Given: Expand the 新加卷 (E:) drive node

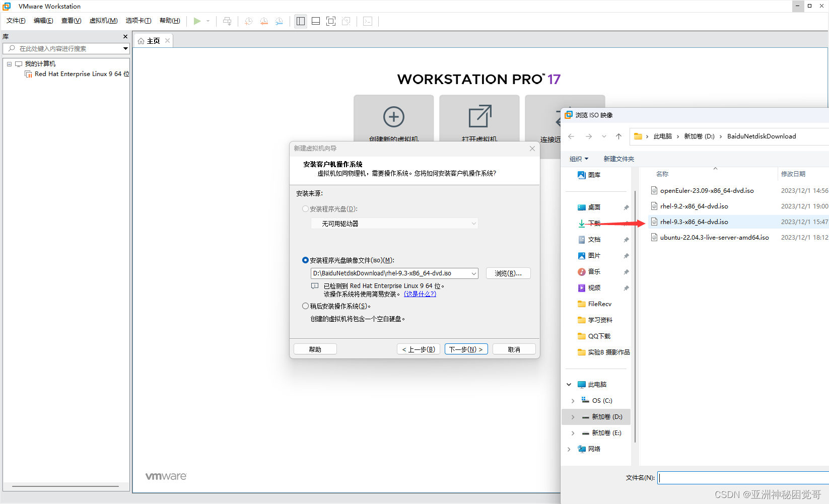Looking at the screenshot, I should [x=573, y=433].
